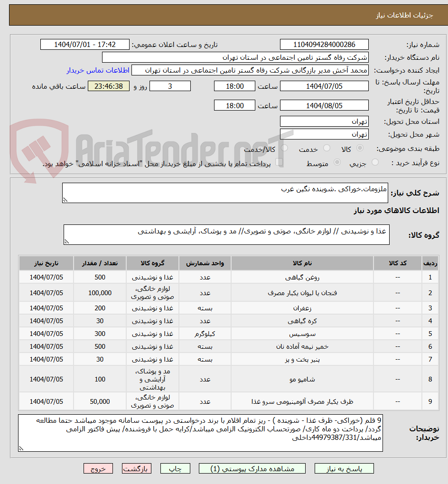Screen dimensions: 448x484
Task: Click مشاهده مدارک پیوستی (1) button
Action: (252, 468)
